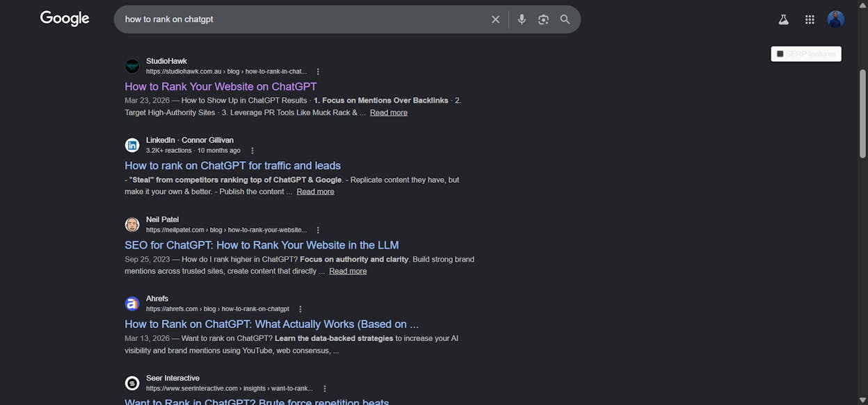Open Ahrefs 'What Actually Works' result
Viewport: 868px width, 405px height.
tap(271, 324)
